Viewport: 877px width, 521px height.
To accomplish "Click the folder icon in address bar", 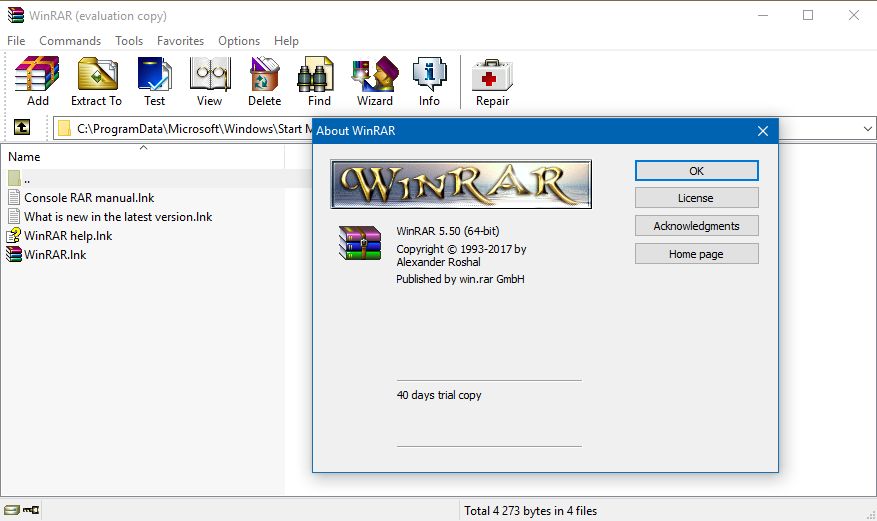I will [x=64, y=129].
